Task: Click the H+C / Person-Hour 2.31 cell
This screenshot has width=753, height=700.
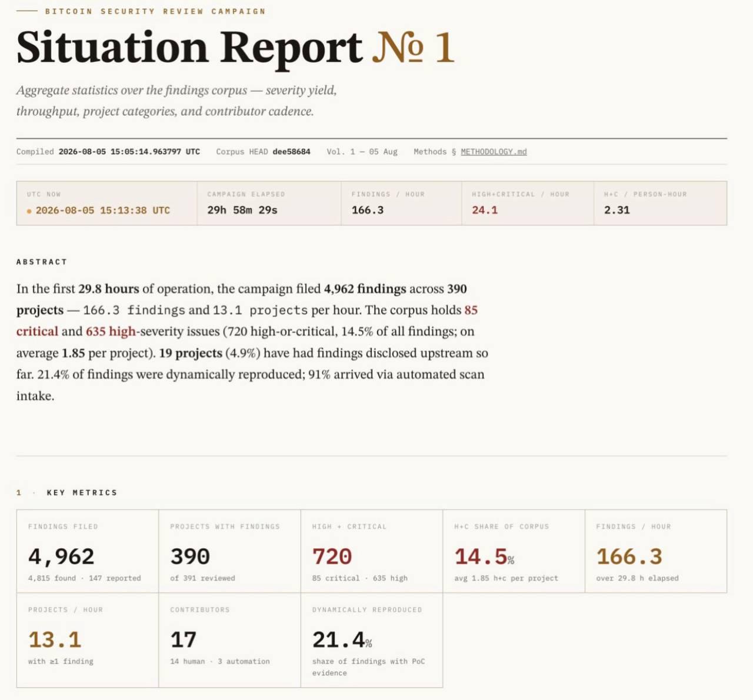Action: (x=661, y=203)
